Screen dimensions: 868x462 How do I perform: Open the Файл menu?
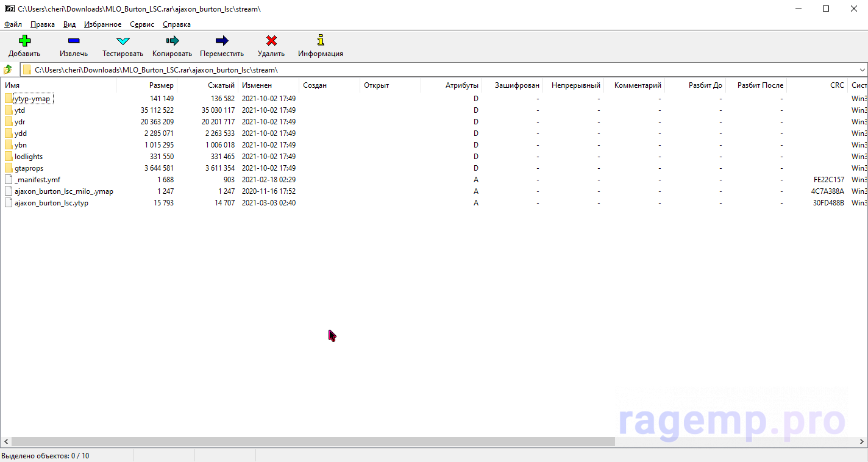point(13,24)
